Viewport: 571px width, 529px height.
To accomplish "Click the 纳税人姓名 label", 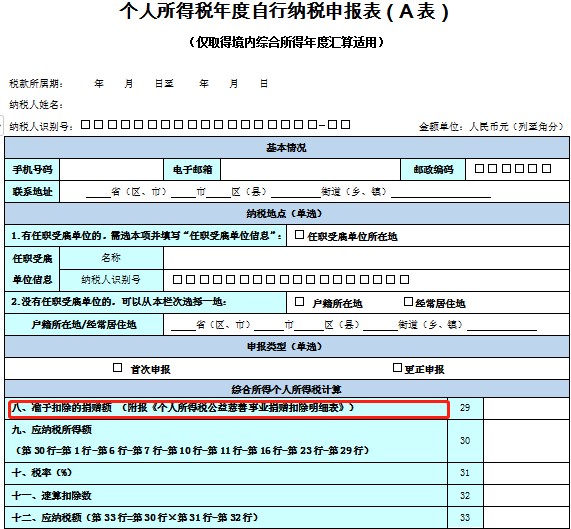I will click(36, 105).
